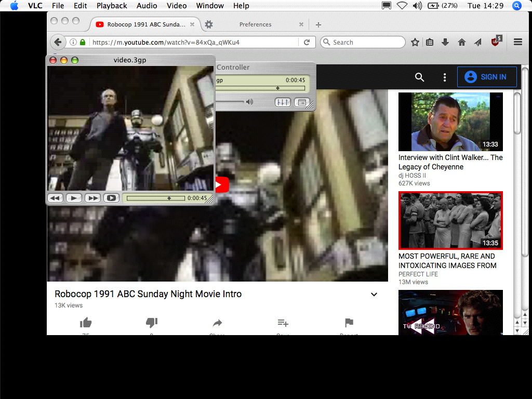Reload the page with the refresh icon

pyautogui.click(x=307, y=42)
